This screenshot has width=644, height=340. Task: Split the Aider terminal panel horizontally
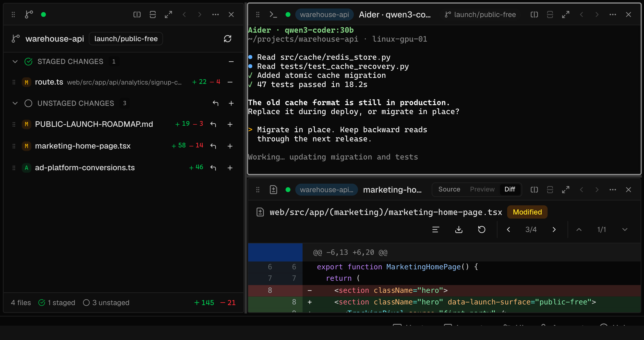534,15
